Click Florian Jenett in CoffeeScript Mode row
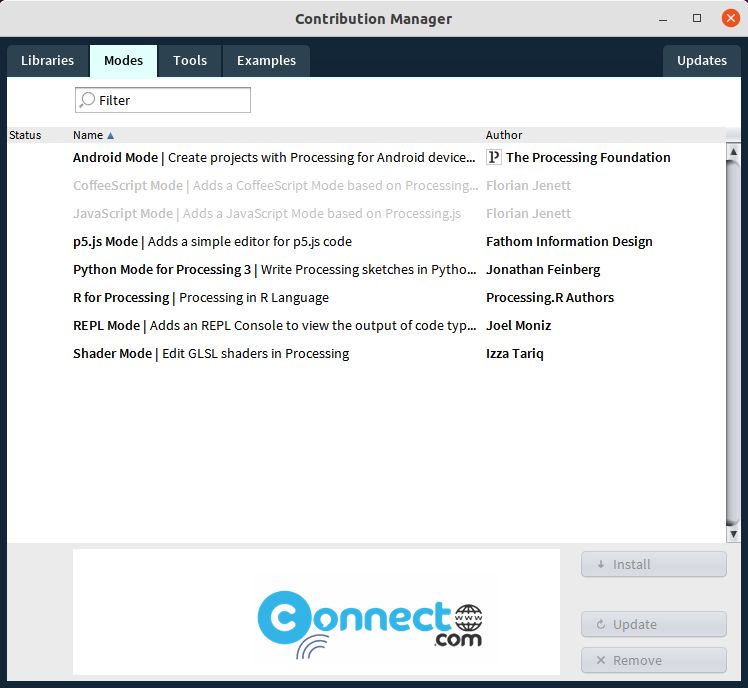Image resolution: width=748 pixels, height=688 pixels. pyautogui.click(x=528, y=186)
